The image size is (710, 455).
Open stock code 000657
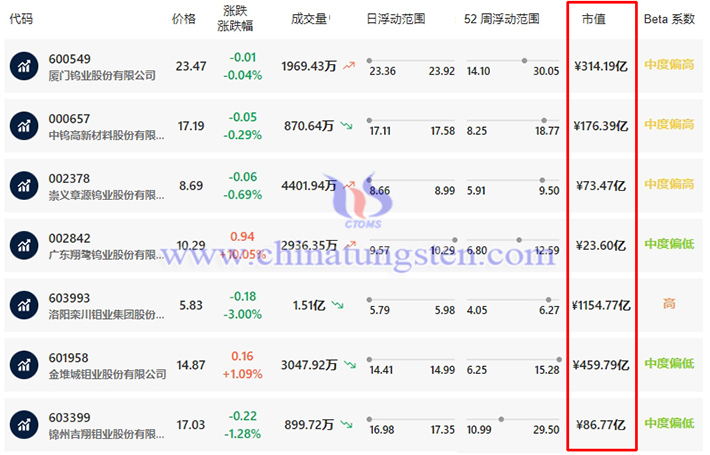(x=69, y=119)
